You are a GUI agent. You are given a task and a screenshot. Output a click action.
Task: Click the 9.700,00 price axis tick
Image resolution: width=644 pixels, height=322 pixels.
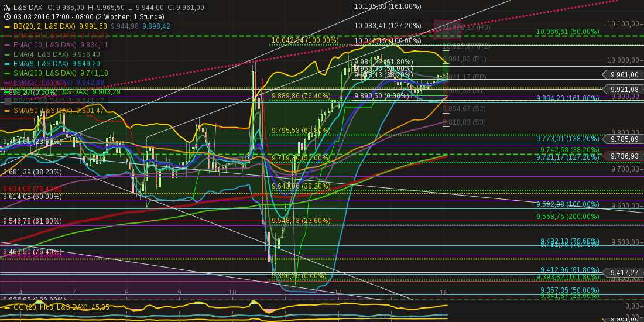[625, 169]
